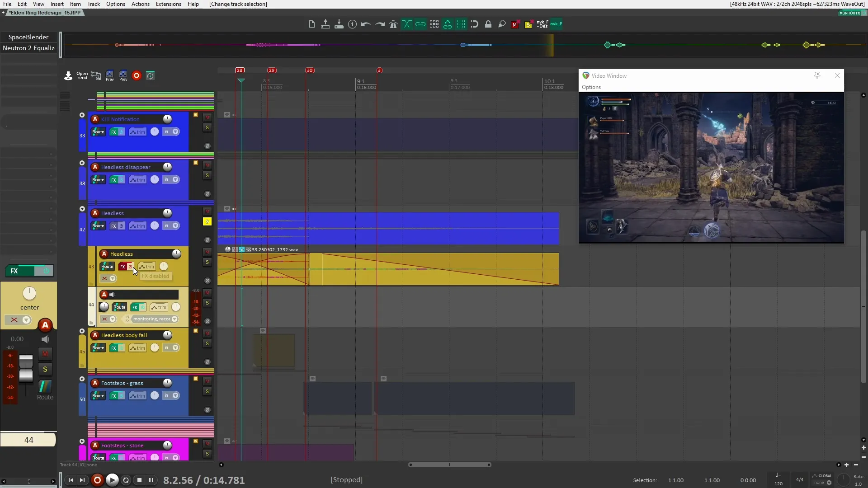Screen dimensions: 868x488
Task: Solo the Footsteps - grass track
Action: 207,392
